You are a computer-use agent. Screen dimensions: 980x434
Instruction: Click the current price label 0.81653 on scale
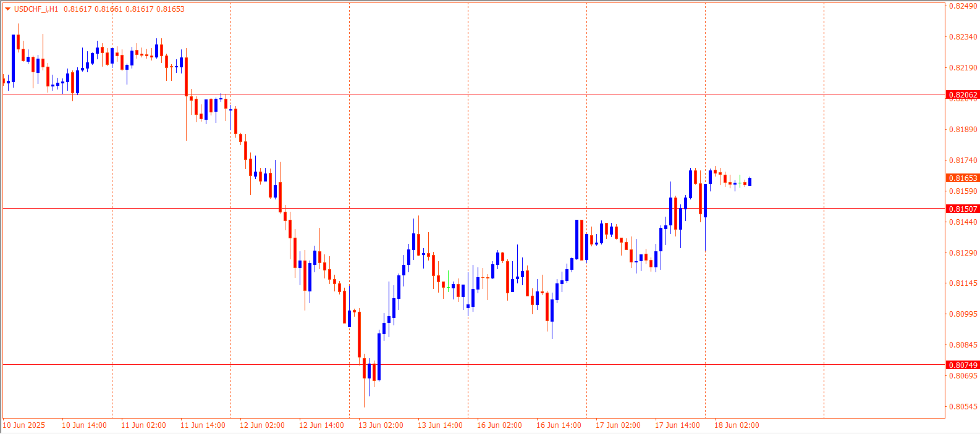pyautogui.click(x=963, y=178)
